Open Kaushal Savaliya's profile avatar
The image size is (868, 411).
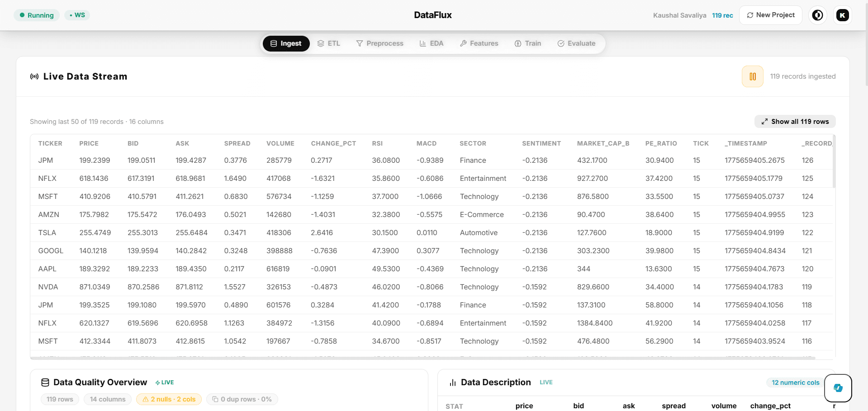842,15
